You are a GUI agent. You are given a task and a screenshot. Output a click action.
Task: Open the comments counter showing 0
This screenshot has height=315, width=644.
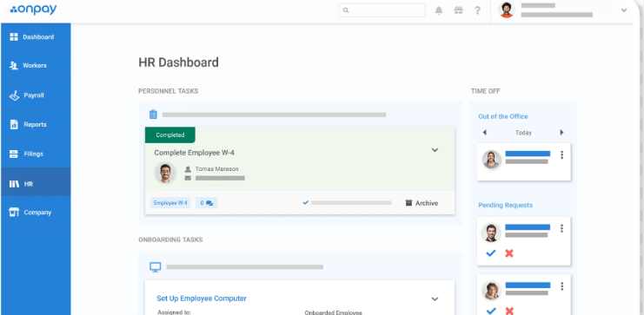click(x=207, y=202)
